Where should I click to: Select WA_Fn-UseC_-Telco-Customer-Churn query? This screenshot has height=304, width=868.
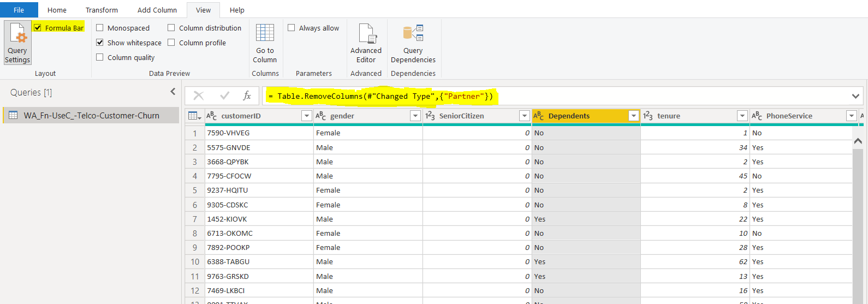pyautogui.click(x=91, y=116)
